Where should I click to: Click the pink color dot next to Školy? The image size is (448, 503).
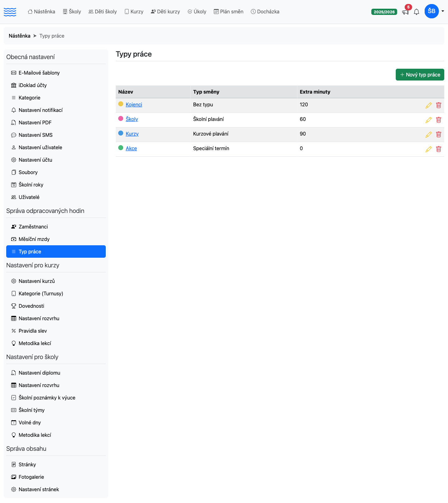(121, 118)
